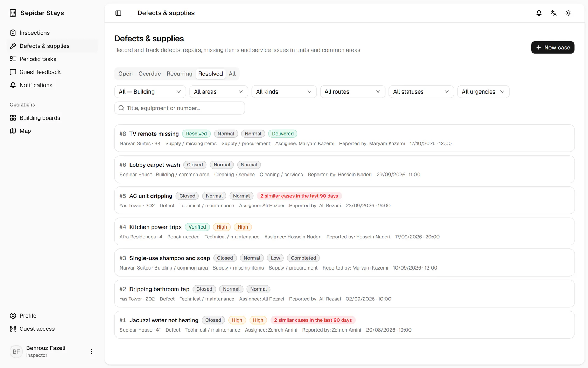The width and height of the screenshot is (588, 368).
Task: Click the New case button
Action: coord(553,47)
